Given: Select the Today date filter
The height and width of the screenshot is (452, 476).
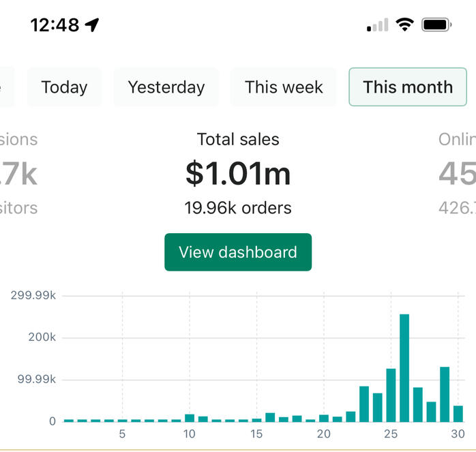Looking at the screenshot, I should click(x=64, y=87).
